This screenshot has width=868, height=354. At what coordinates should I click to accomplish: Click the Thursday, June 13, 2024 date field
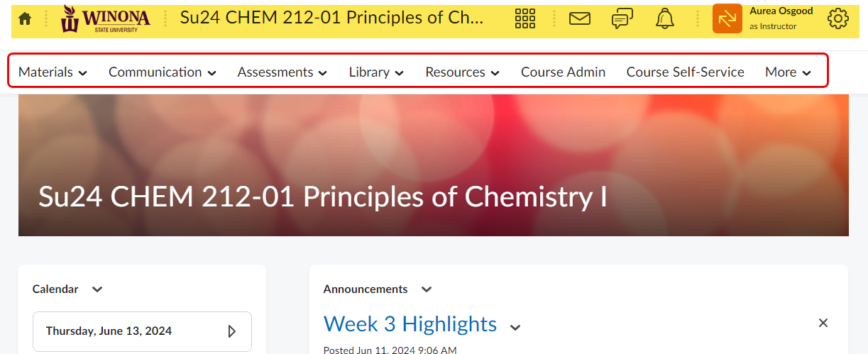point(128,331)
